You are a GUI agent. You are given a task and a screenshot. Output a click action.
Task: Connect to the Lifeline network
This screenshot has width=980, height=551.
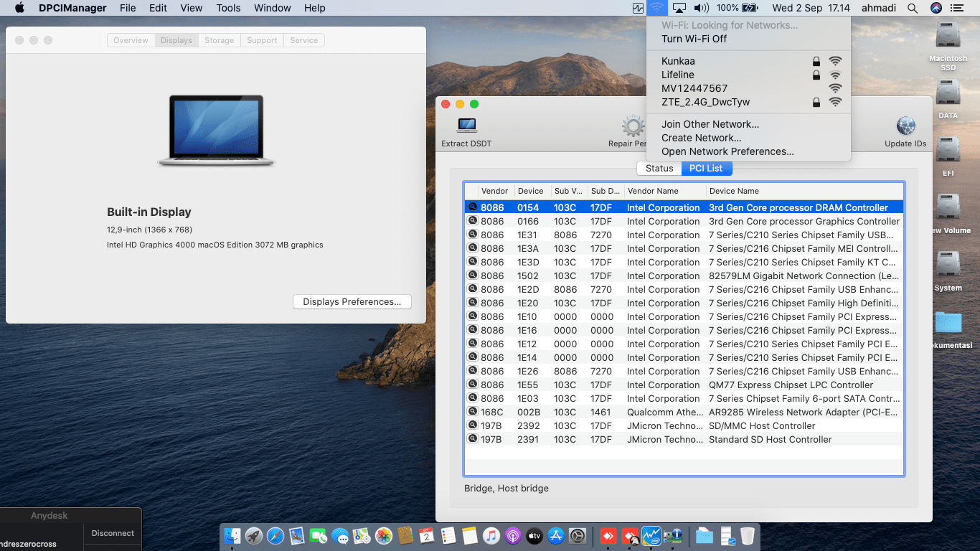click(748, 75)
